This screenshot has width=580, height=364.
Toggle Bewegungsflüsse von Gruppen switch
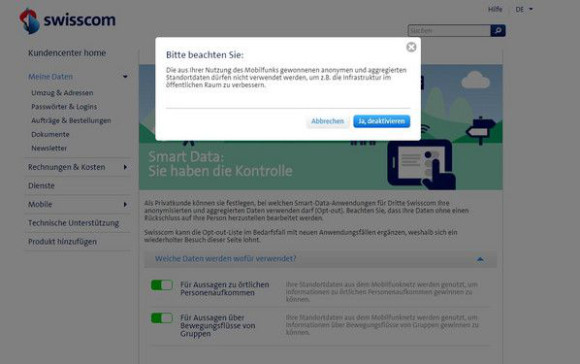162,318
